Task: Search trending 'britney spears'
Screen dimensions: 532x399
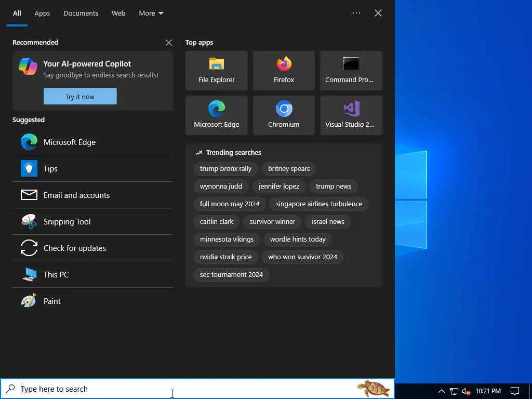Action: (x=289, y=169)
